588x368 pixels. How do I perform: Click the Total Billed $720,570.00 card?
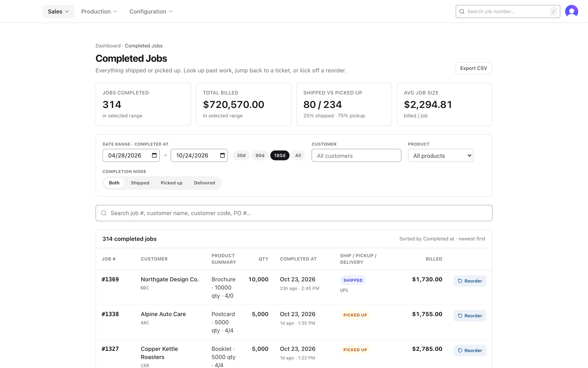click(x=243, y=104)
